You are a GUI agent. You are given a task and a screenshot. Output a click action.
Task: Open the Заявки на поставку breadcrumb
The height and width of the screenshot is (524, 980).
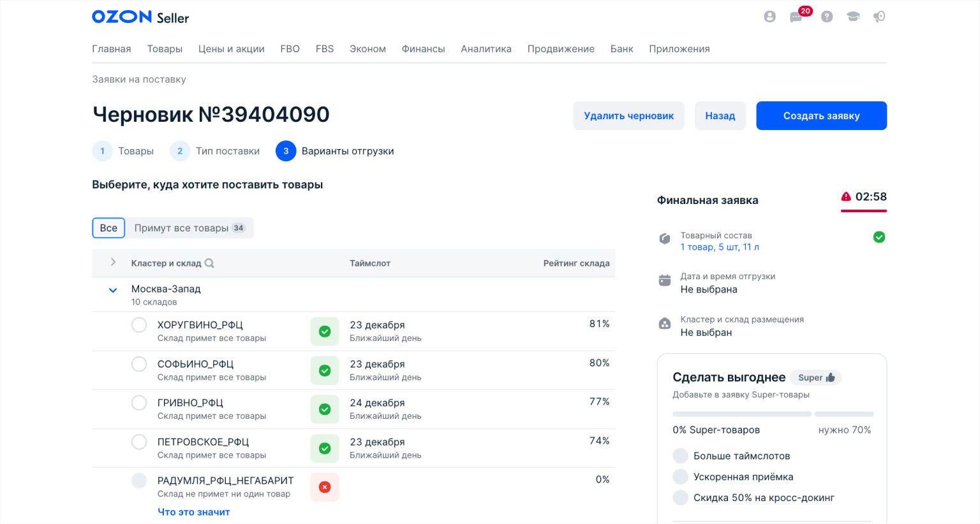(139, 80)
